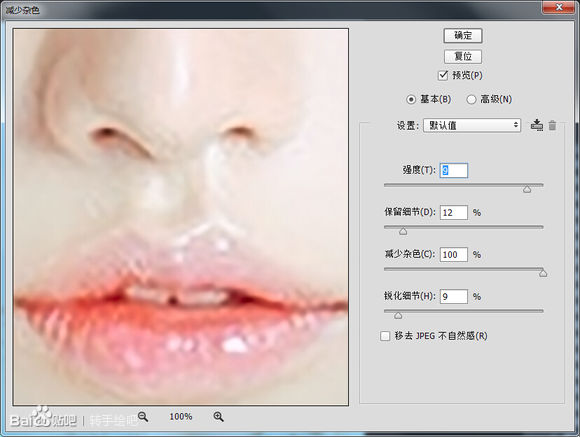Image resolution: width=580 pixels, height=437 pixels.
Task: Click the save settings preset icon
Action: (537, 125)
